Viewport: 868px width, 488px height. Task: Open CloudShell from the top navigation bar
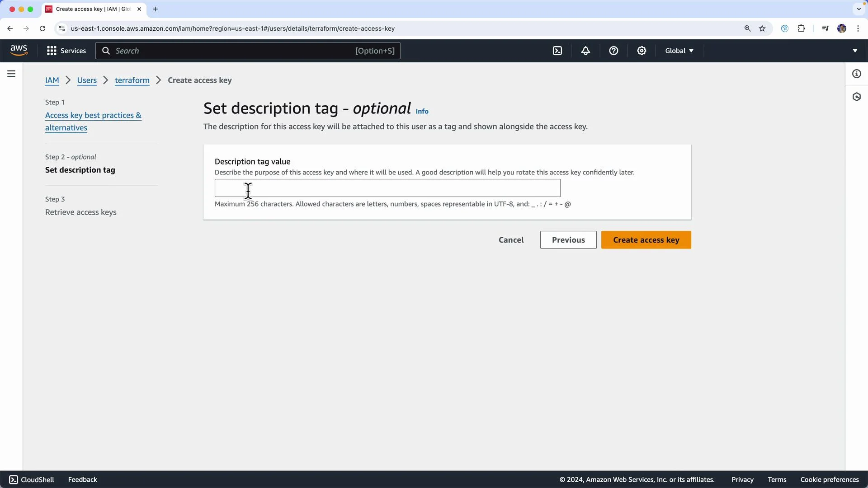click(557, 51)
